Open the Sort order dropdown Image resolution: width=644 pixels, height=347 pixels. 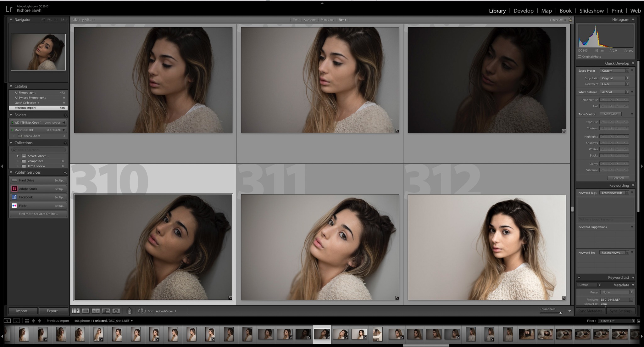(166, 311)
